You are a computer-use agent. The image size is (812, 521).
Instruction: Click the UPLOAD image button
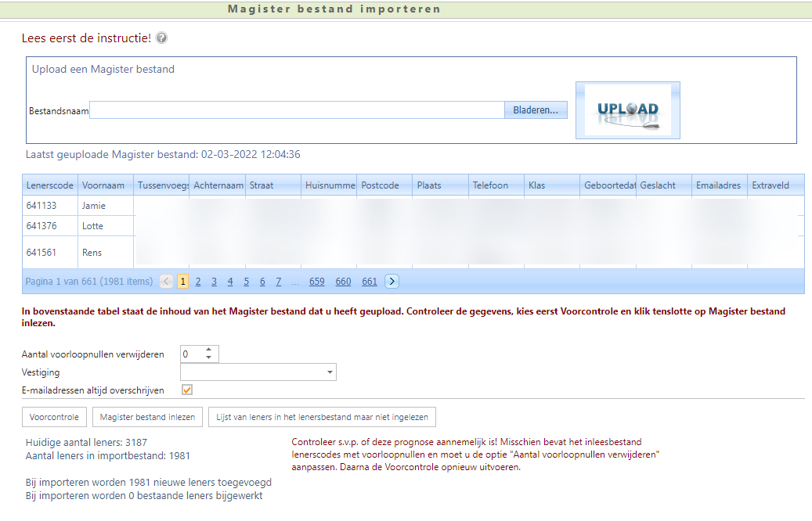pyautogui.click(x=627, y=110)
